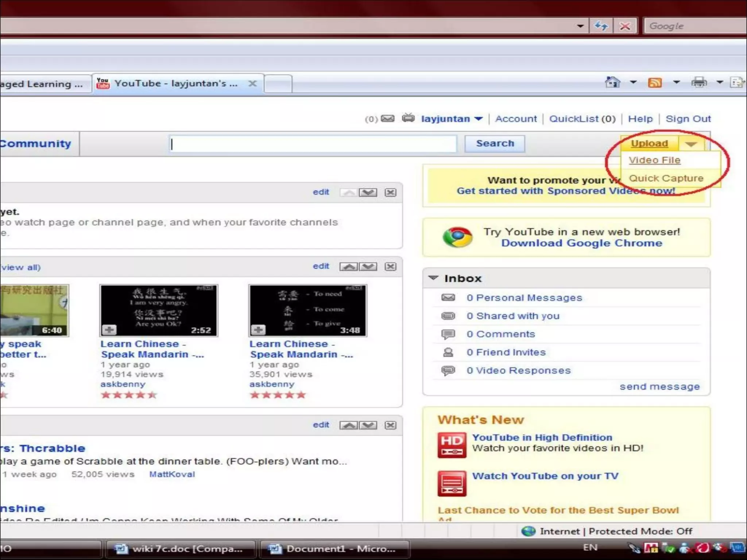Remove the videos module with X

(x=390, y=267)
